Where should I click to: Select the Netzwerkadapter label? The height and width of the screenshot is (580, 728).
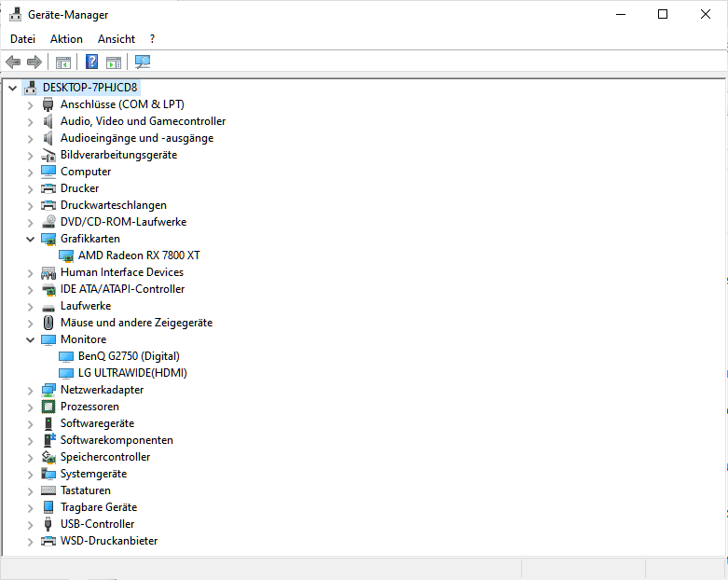point(103,390)
